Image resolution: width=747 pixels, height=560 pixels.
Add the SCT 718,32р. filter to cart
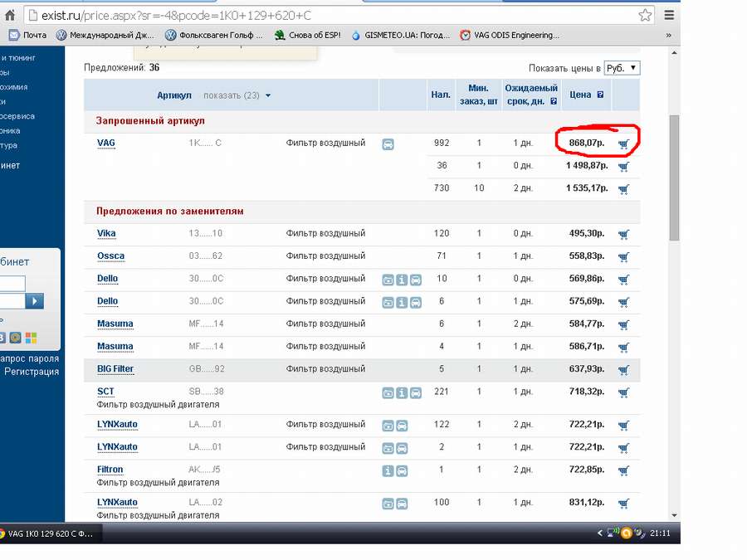(x=623, y=392)
